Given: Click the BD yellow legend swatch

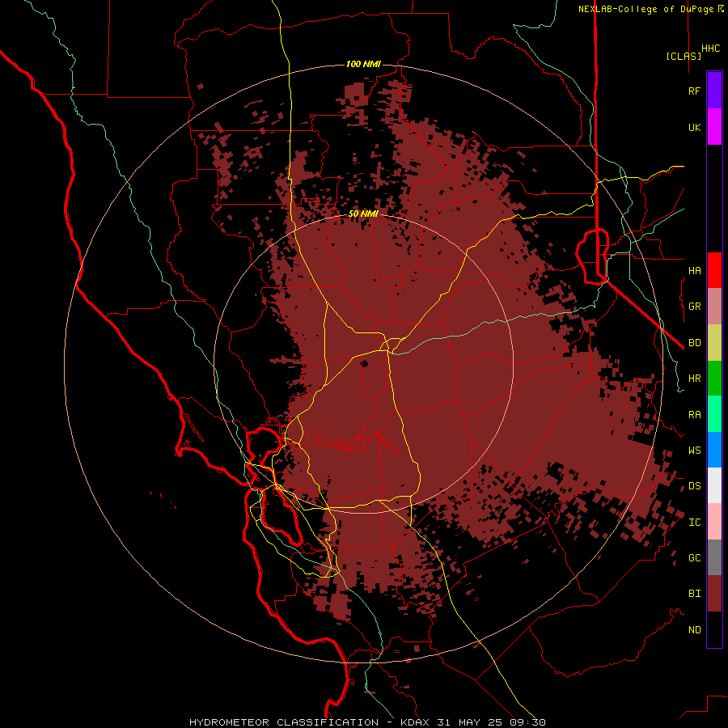Looking at the screenshot, I should (x=714, y=343).
